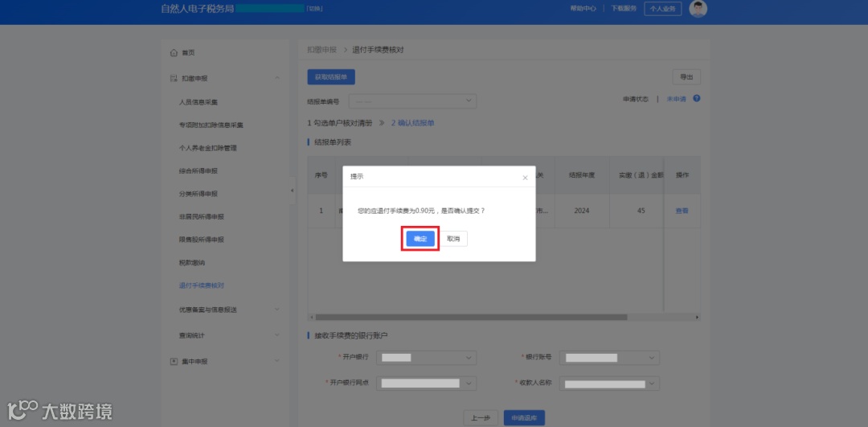This screenshot has width=868, height=427.
Task: Click the 未申请 status link
Action: 676,99
